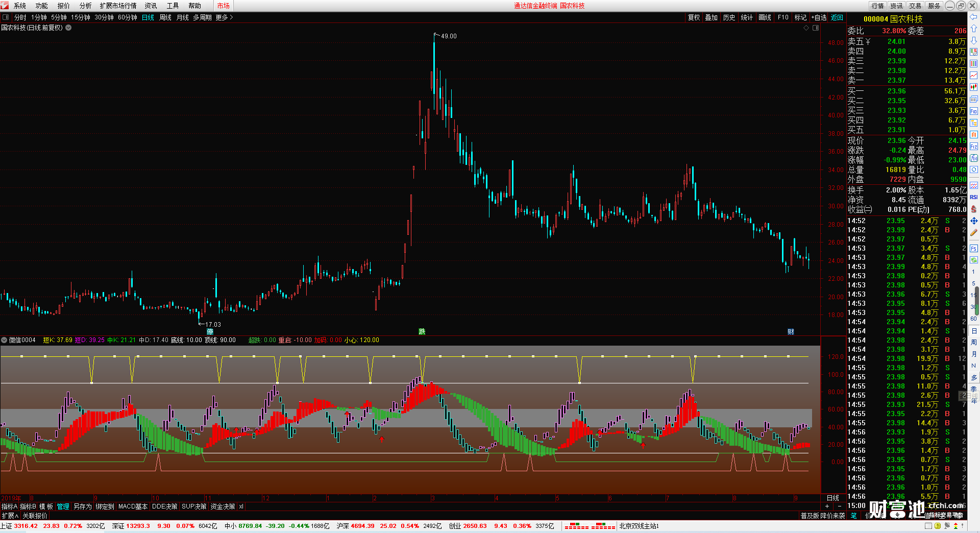
Task: Toggle the square panel icon at chart top-right
Action: pos(816,28)
